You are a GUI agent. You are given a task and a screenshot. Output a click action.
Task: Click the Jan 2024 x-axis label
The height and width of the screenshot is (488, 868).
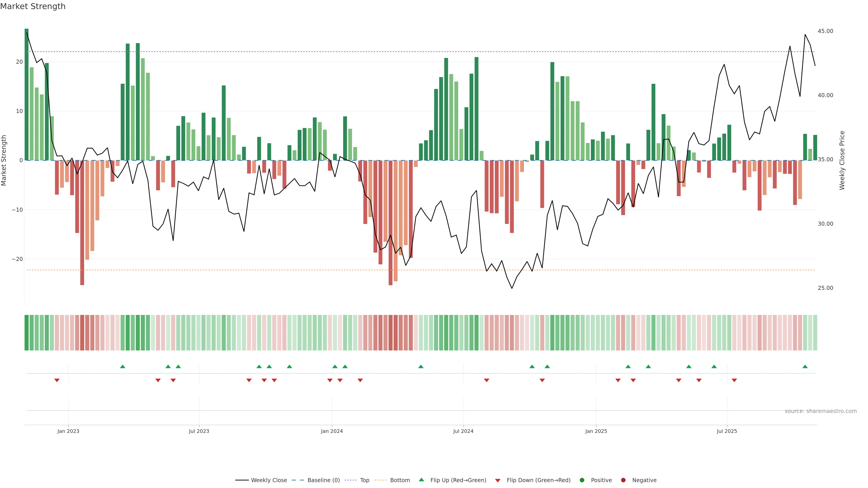332,431
